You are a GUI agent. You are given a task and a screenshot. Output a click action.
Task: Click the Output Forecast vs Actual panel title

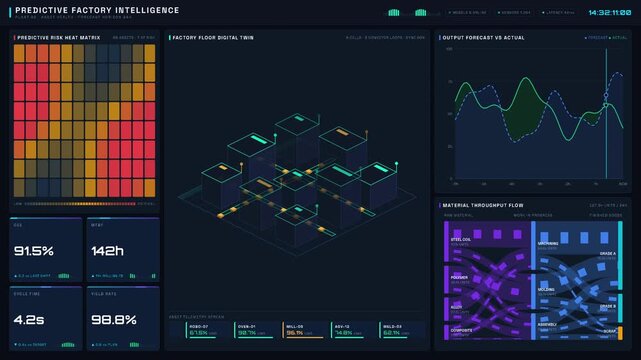point(483,38)
